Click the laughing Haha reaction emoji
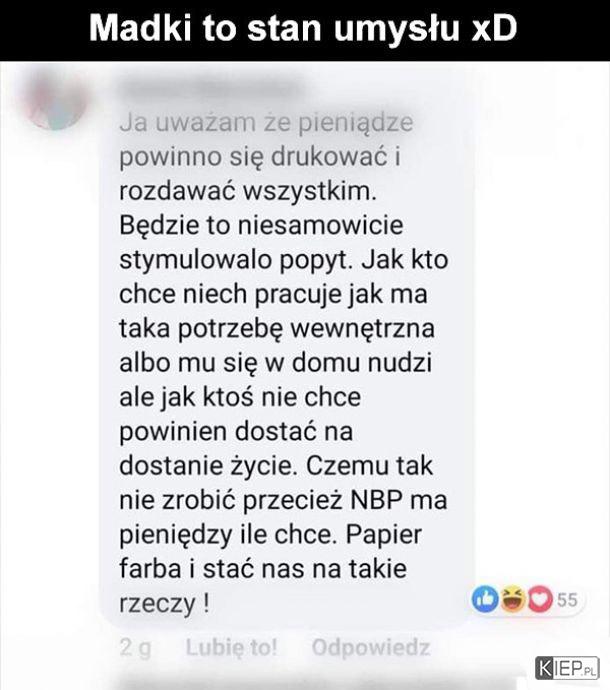610x690 pixels. pyautogui.click(x=513, y=599)
